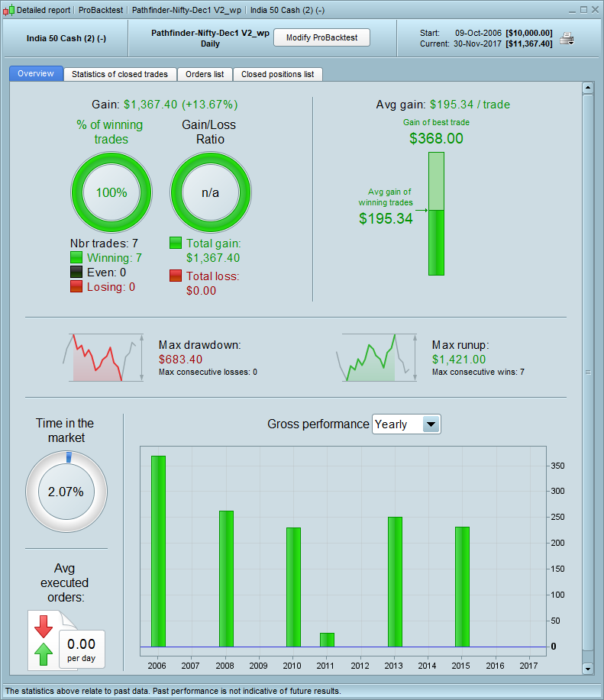Open the Closed positions list tab
The height and width of the screenshot is (700, 604).
[278, 74]
